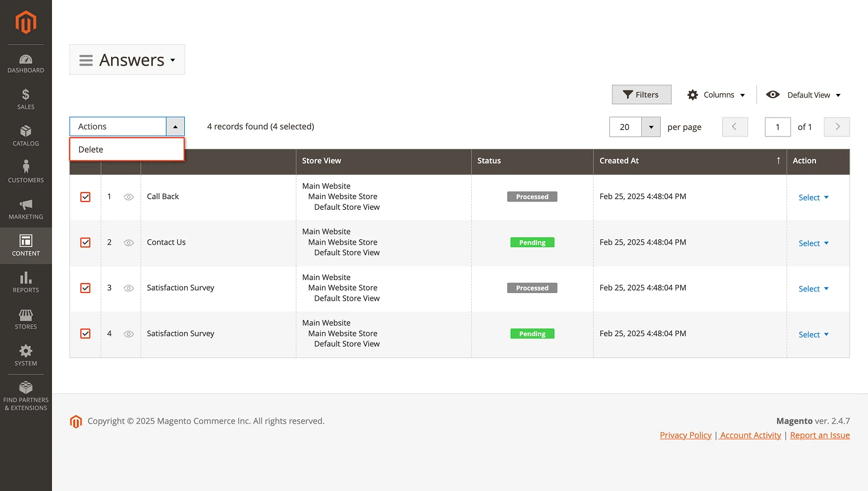
Task: Click the green Pending status badge
Action: (x=532, y=242)
